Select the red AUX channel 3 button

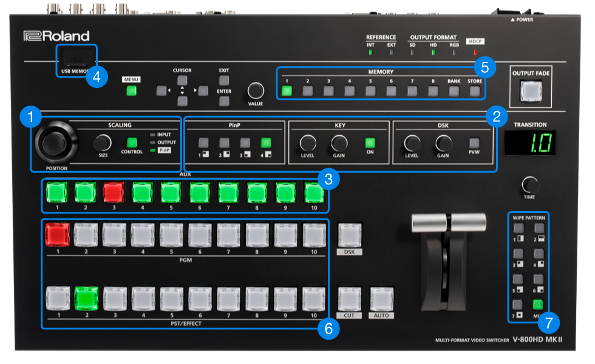(114, 192)
